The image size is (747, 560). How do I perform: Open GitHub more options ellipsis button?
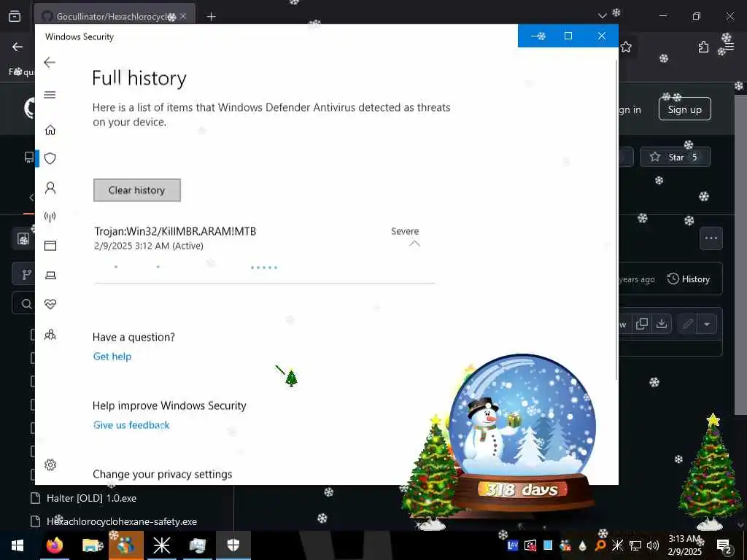pos(711,238)
